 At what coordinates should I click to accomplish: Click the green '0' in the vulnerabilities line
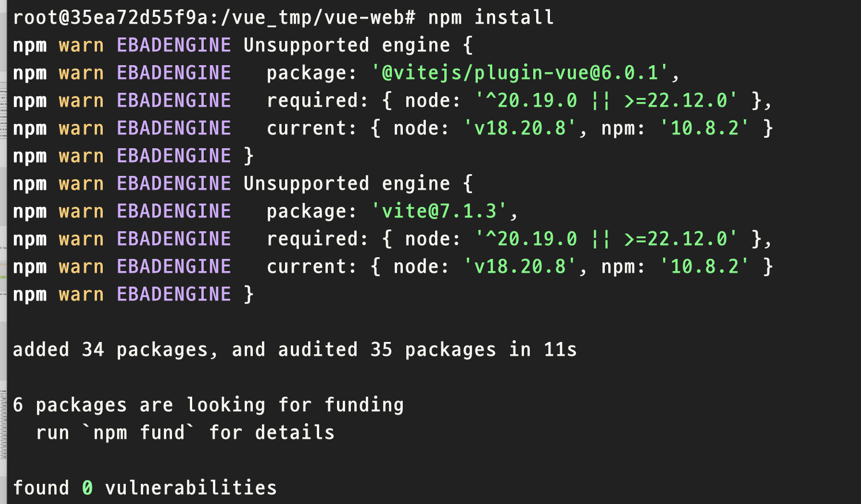pos(87,488)
